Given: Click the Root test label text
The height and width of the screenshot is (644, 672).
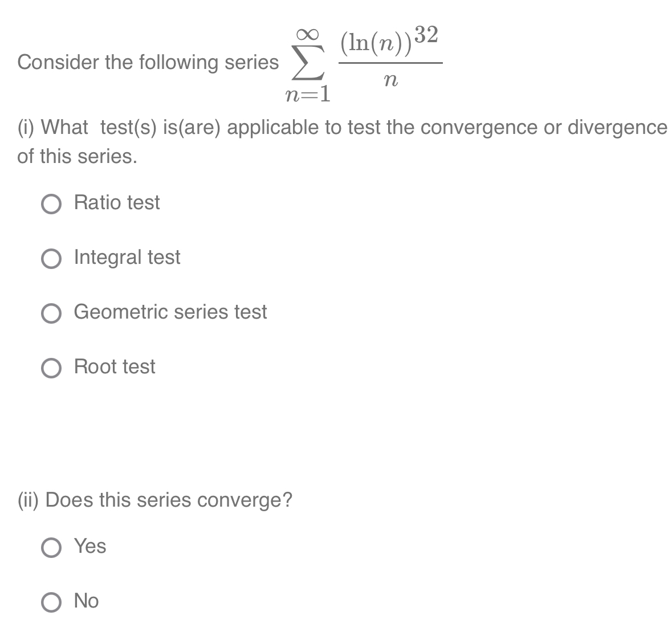Looking at the screenshot, I should pyautogui.click(x=114, y=367).
